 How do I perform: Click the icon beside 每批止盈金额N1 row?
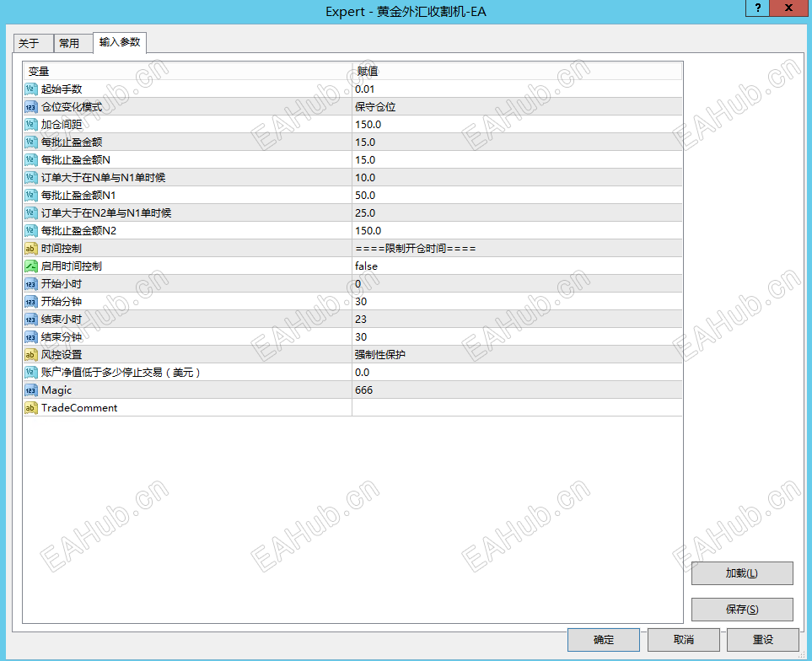click(x=31, y=195)
